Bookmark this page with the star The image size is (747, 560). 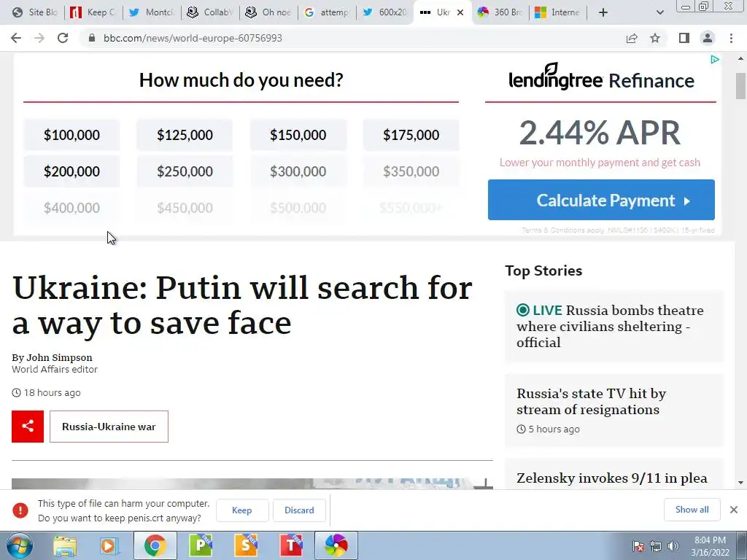(x=655, y=38)
